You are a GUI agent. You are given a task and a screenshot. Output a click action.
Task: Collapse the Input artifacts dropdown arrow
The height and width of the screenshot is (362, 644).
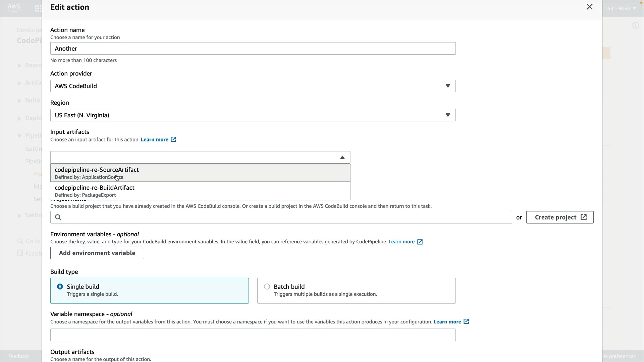point(342,158)
